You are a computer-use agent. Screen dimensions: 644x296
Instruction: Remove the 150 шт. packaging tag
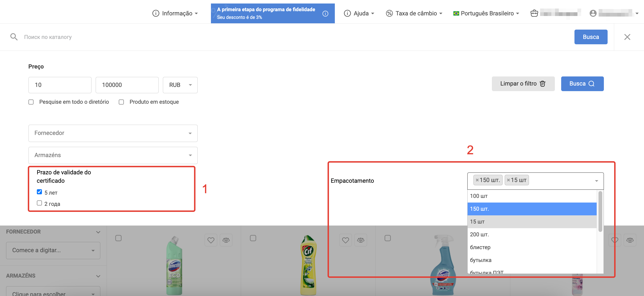click(x=477, y=180)
